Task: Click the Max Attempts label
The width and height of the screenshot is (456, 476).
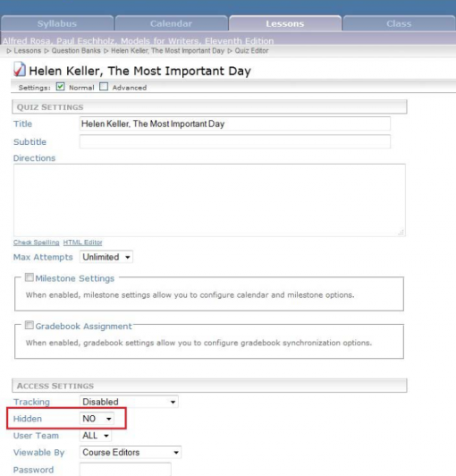Action: [43, 257]
